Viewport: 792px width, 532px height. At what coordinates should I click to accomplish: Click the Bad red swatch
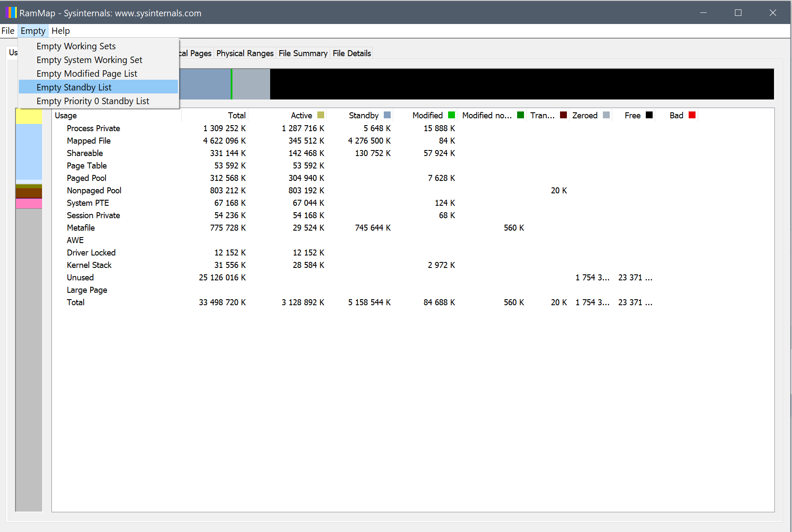(692, 115)
